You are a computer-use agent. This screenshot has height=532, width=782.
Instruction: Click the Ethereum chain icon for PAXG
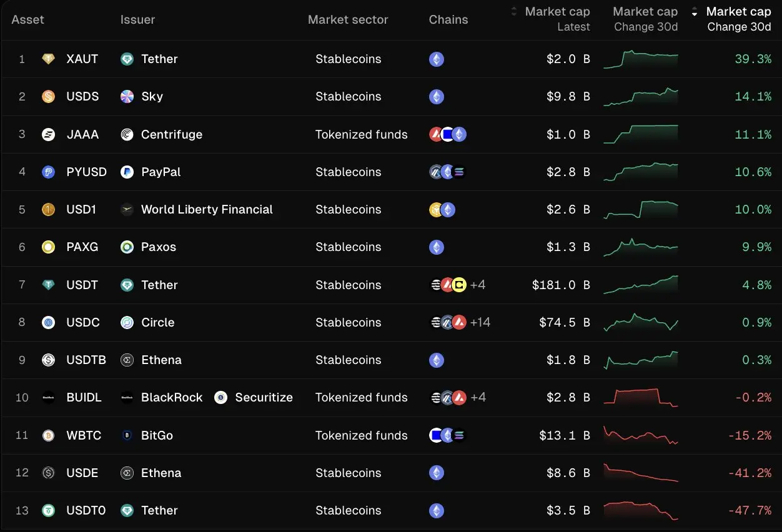(437, 247)
